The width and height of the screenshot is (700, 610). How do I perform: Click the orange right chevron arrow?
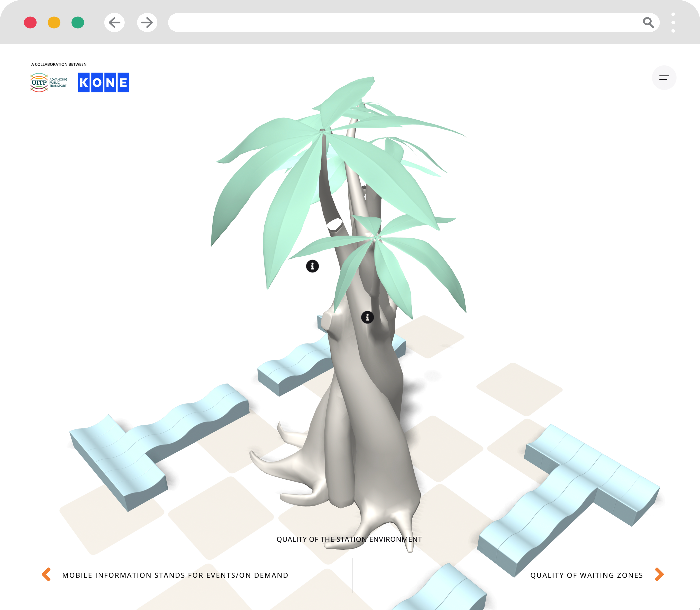coord(659,575)
